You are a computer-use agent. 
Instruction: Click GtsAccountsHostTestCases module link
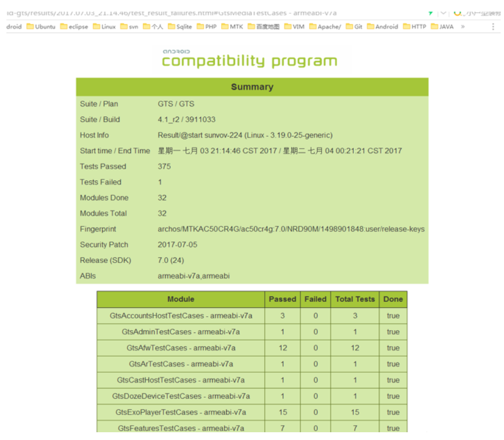click(x=181, y=316)
